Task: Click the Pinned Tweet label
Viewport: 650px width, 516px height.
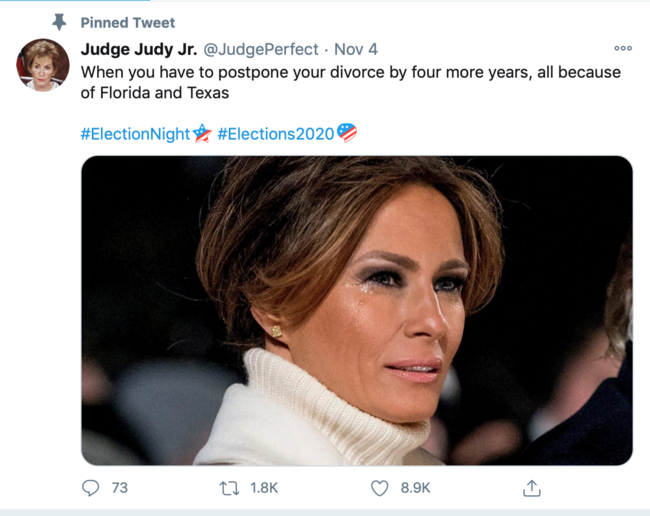Action: [127, 22]
